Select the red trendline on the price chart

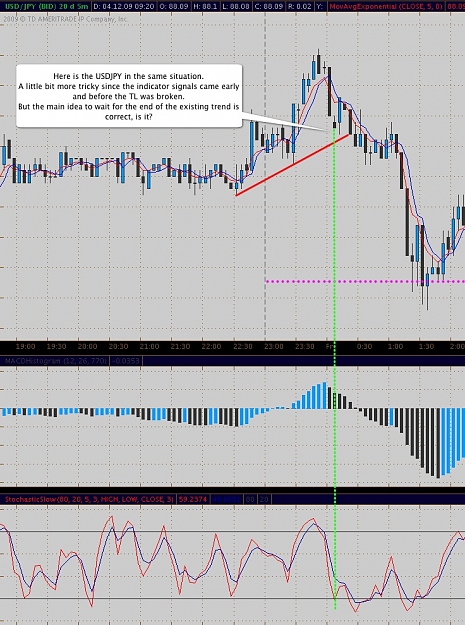click(x=292, y=165)
